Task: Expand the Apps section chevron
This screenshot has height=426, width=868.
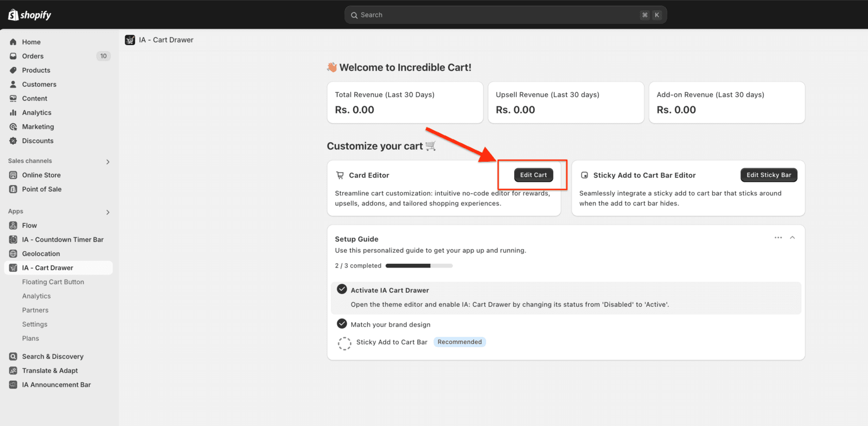Action: tap(108, 212)
